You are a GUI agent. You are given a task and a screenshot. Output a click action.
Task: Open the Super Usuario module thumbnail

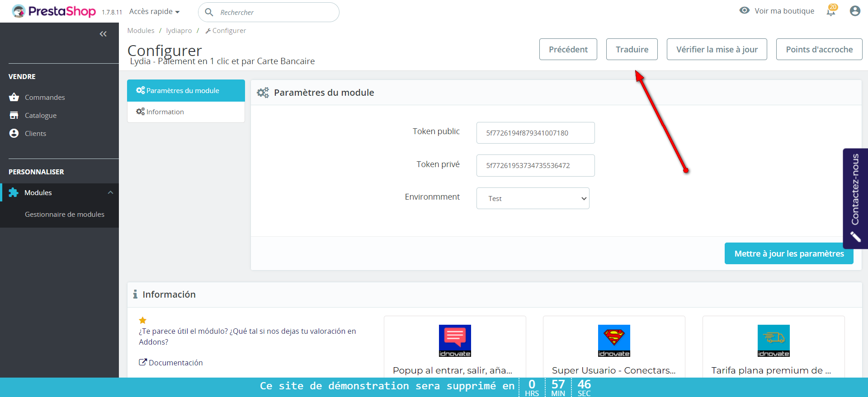[614, 341]
